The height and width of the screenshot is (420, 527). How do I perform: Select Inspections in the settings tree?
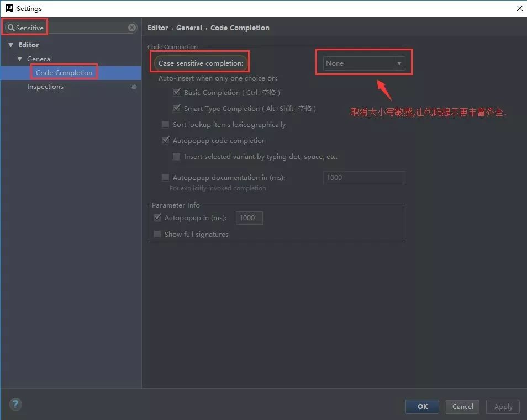tap(45, 87)
